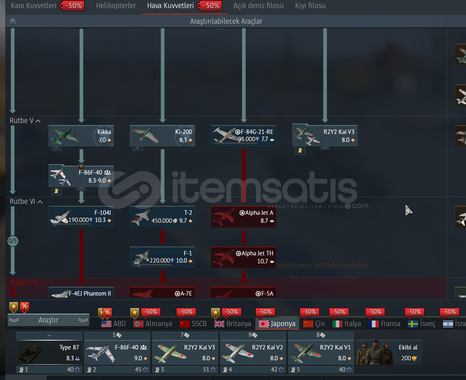Click the Ekibi al crew slot

tap(389, 353)
